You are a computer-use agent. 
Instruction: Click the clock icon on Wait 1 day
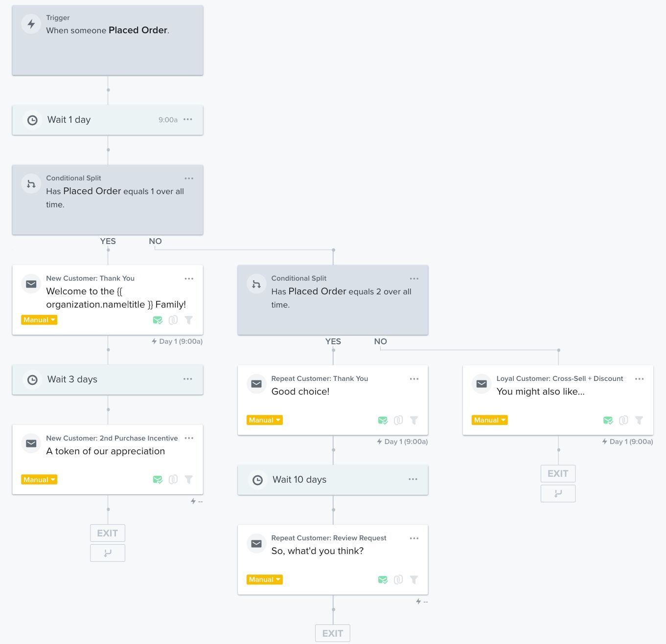tap(32, 120)
